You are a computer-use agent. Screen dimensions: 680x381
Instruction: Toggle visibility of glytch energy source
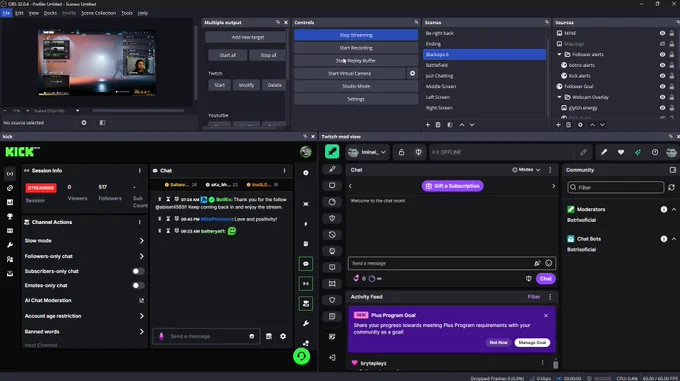(x=662, y=108)
